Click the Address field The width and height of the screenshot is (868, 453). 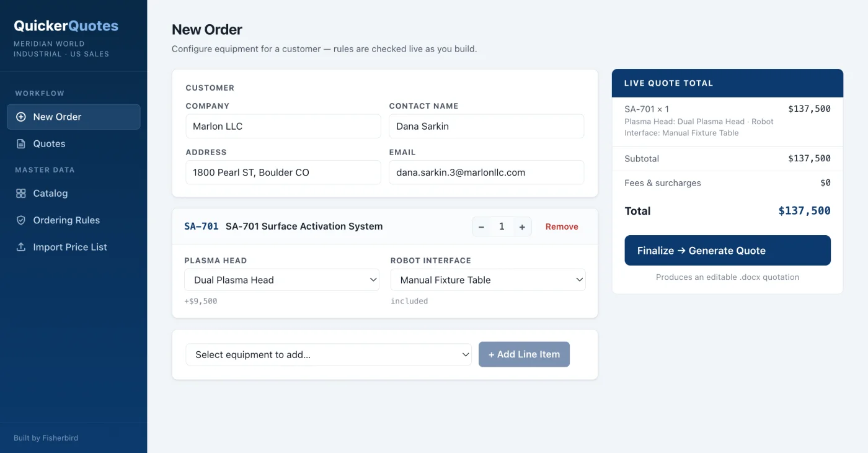point(283,173)
